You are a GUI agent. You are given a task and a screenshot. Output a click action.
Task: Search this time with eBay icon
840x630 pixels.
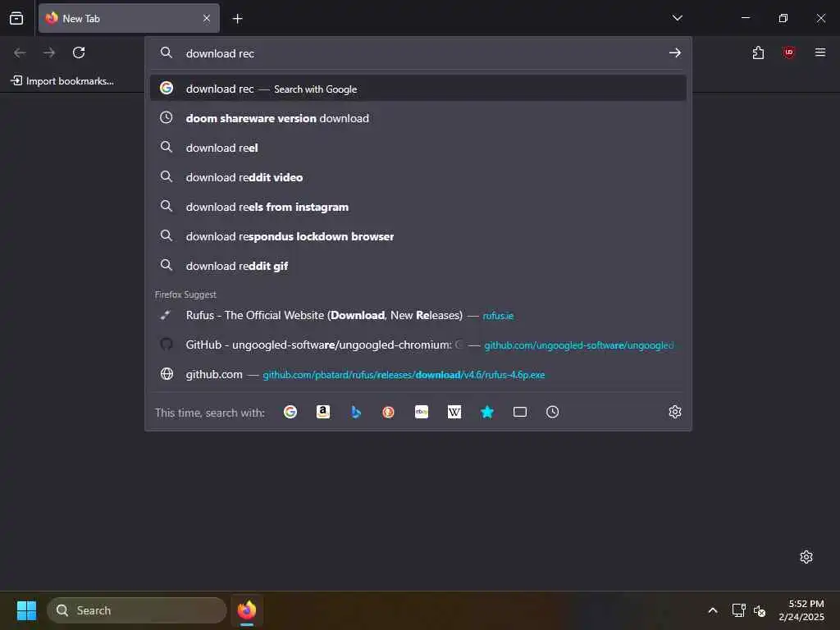[x=422, y=412]
